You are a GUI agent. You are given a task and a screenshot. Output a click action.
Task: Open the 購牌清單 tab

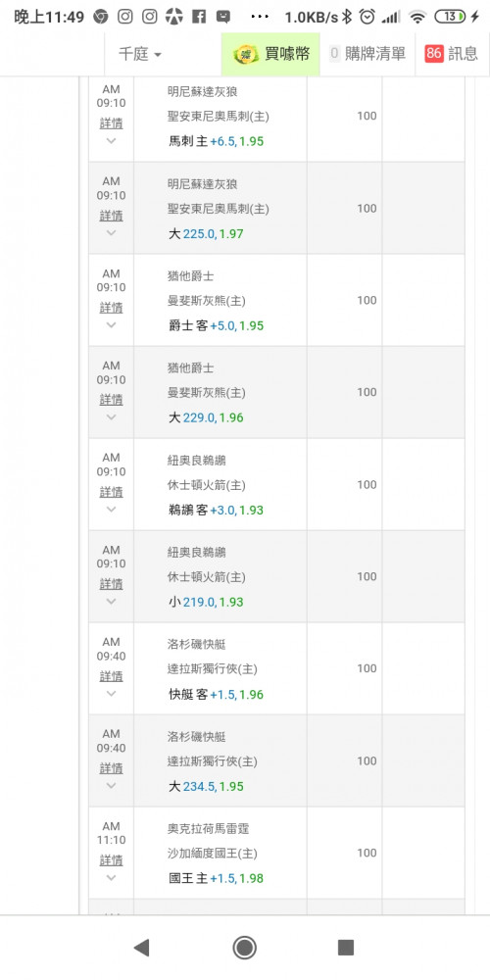[367, 54]
